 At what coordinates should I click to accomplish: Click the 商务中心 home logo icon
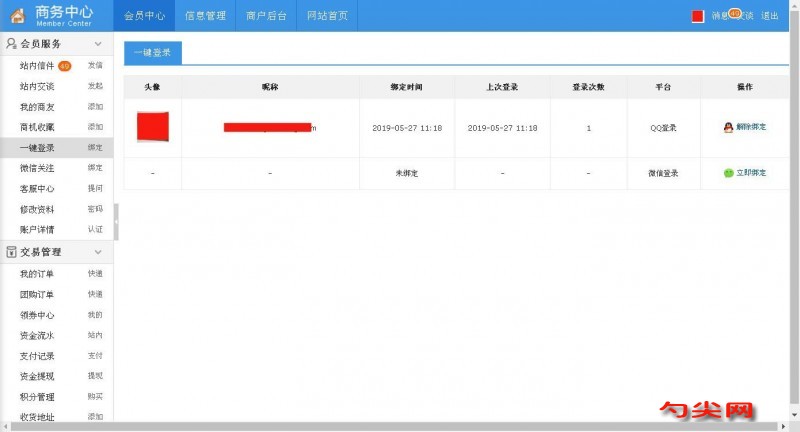point(17,15)
